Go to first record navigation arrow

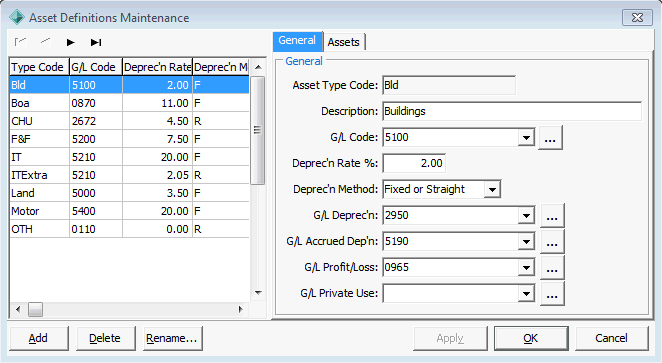pyautogui.click(x=20, y=42)
